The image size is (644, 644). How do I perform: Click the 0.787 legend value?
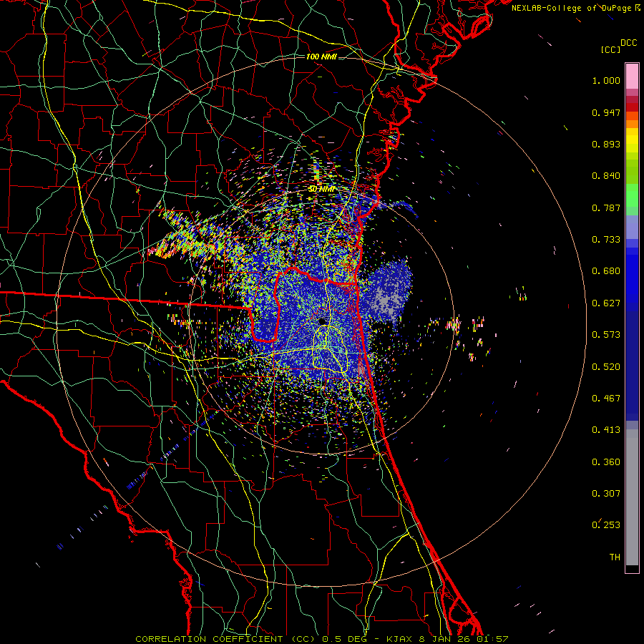tap(606, 208)
